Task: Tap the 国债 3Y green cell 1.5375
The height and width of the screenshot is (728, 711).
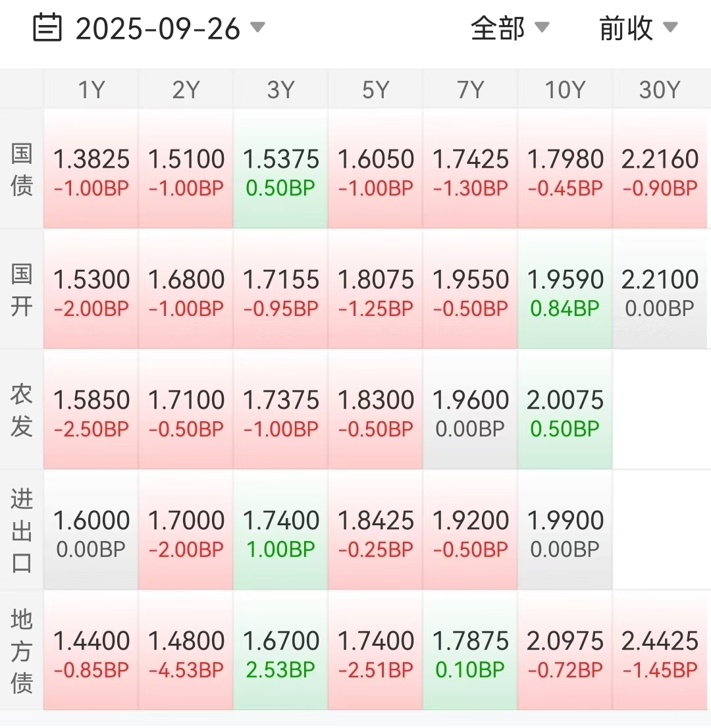Action: [280, 169]
